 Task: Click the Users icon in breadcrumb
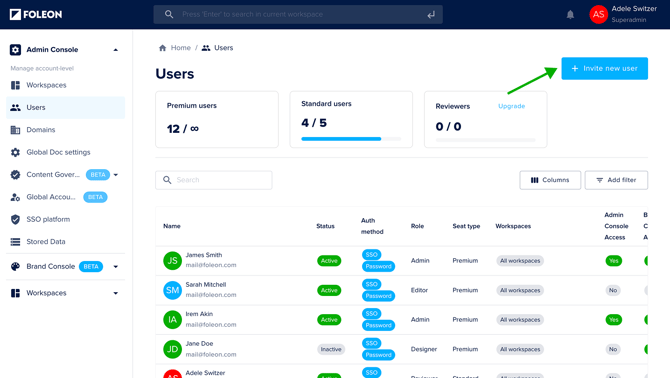[x=206, y=48]
